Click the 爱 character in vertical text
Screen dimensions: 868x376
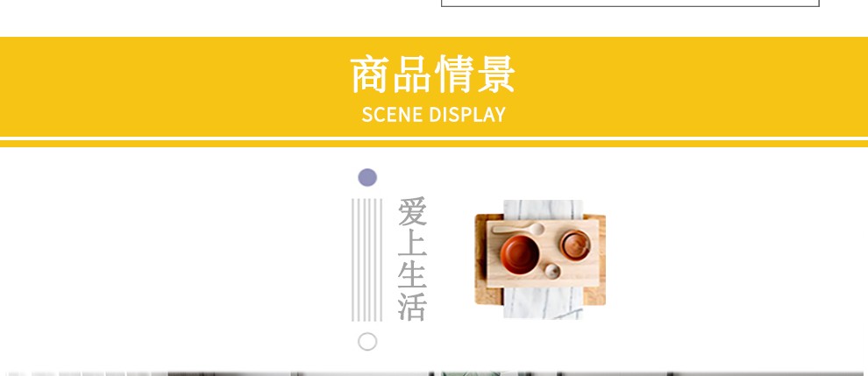412,211
